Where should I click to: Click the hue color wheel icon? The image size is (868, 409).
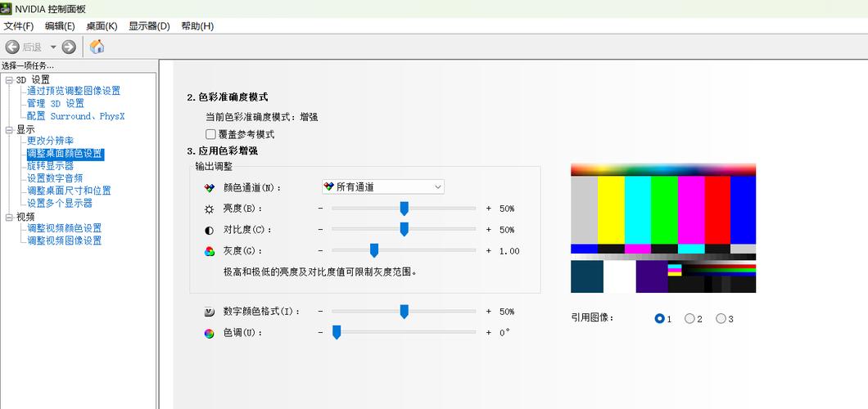point(209,333)
